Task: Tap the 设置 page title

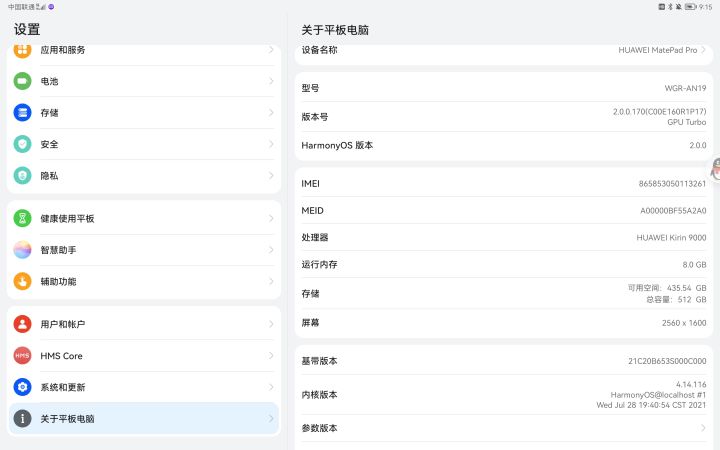Action: point(27,29)
